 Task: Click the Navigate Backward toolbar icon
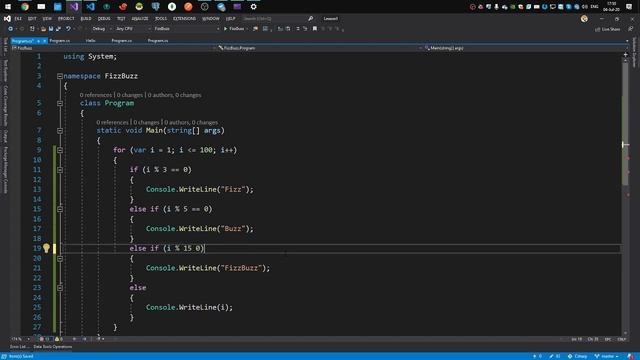pos(11,29)
